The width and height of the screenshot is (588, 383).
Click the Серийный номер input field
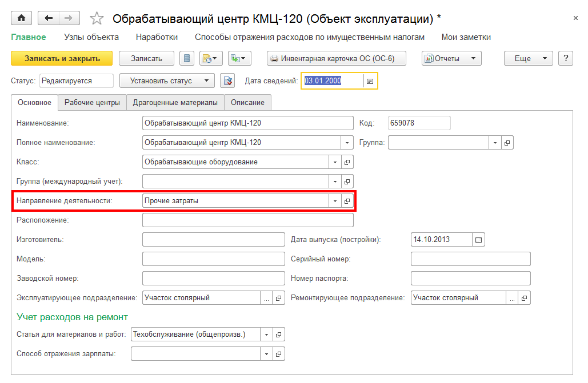[x=471, y=259]
